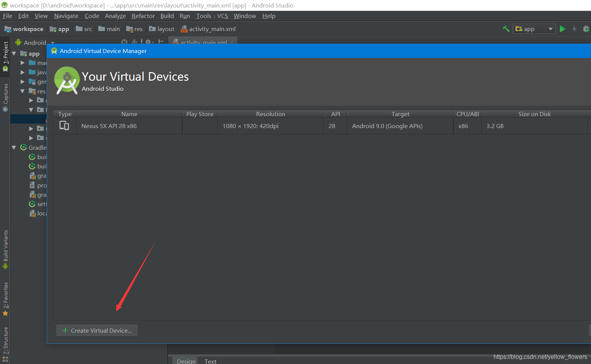Open the Captures tool window tab
Screen dimensions: 591x364
5,97
